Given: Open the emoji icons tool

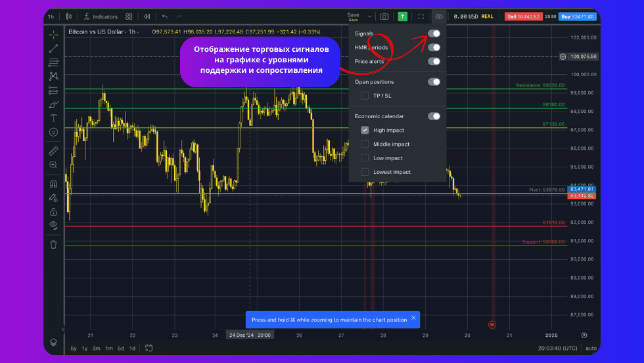Looking at the screenshot, I should point(53,132).
